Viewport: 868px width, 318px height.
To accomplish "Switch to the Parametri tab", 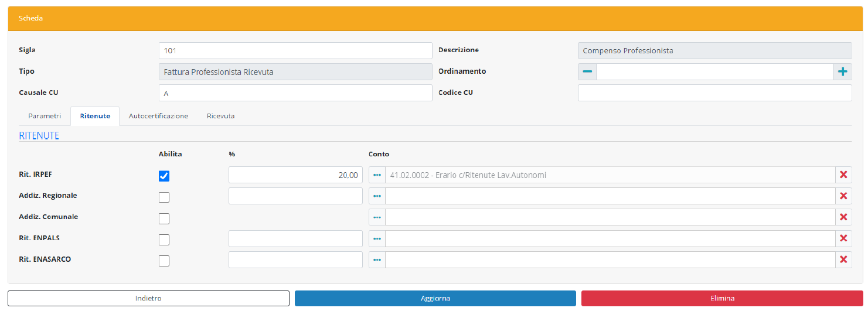I will point(45,116).
